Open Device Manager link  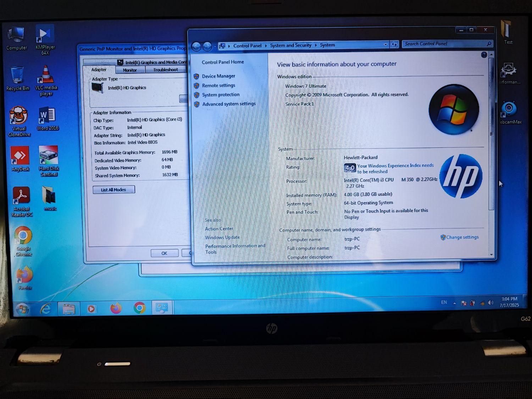tap(218, 76)
